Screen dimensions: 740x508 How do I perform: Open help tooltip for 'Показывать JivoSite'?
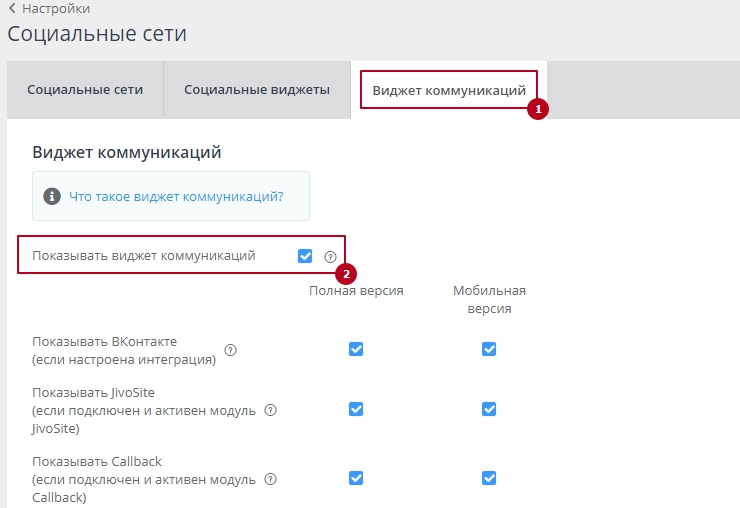click(x=270, y=410)
